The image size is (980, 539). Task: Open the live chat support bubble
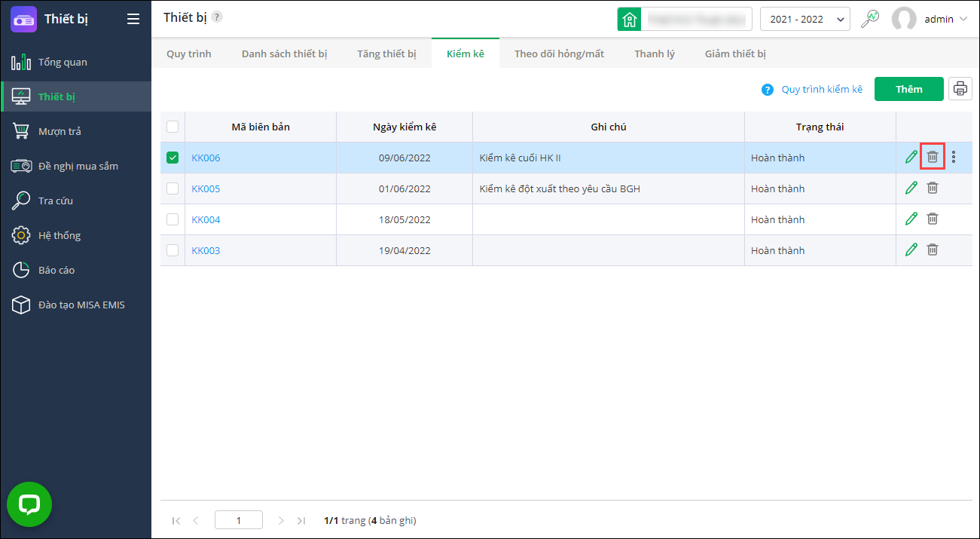[x=29, y=504]
